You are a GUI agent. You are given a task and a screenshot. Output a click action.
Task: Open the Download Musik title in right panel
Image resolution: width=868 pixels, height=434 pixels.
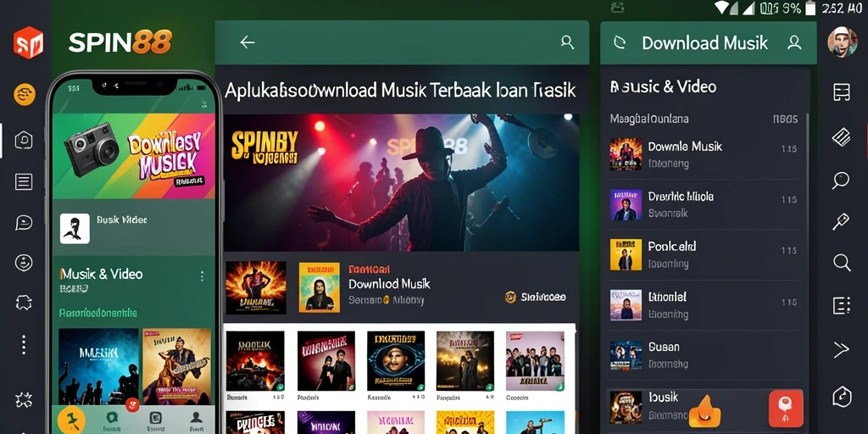click(704, 42)
